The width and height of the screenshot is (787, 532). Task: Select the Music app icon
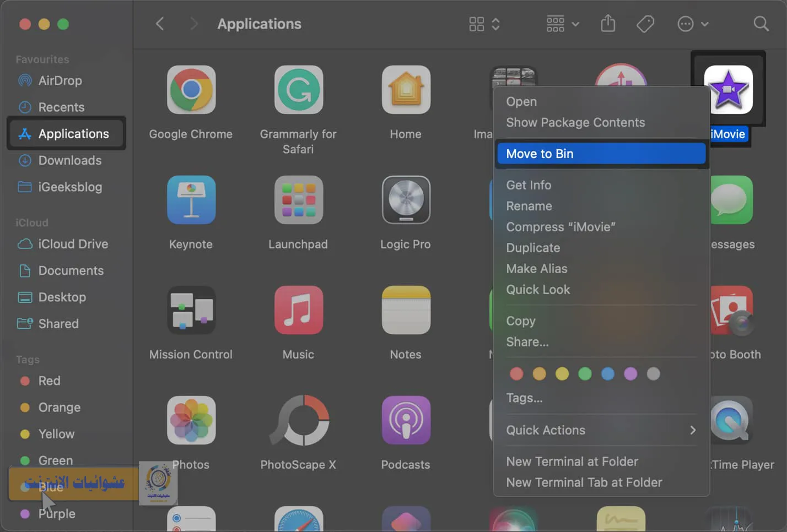pyautogui.click(x=298, y=310)
